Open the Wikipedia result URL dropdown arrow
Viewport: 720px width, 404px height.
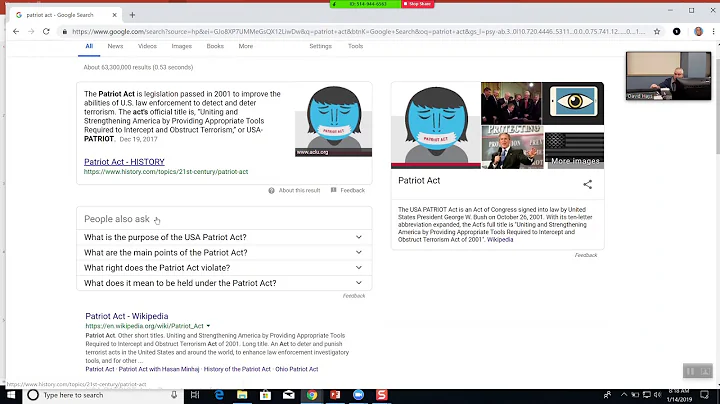pyautogui.click(x=208, y=326)
